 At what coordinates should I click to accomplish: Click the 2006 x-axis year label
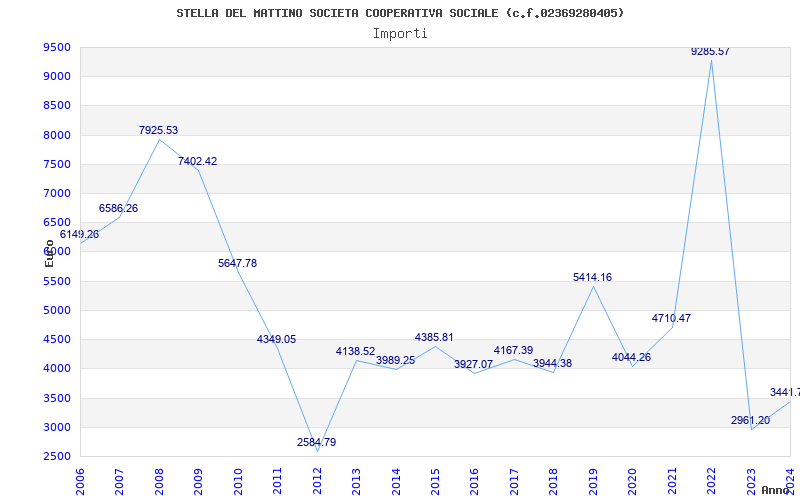tap(80, 482)
